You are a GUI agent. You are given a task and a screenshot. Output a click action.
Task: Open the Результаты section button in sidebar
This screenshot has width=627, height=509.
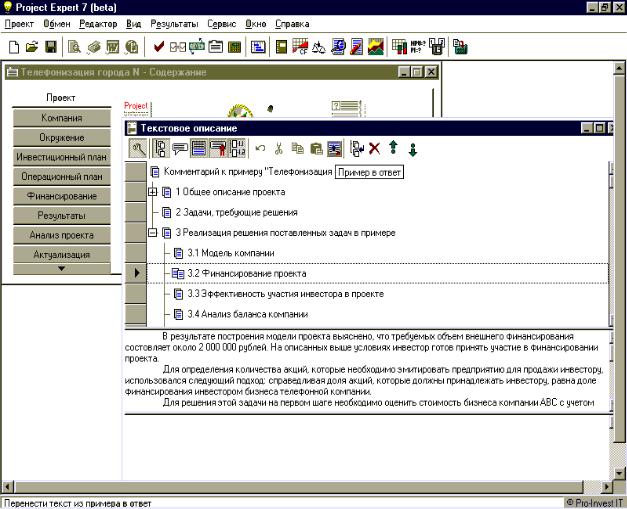(x=62, y=216)
